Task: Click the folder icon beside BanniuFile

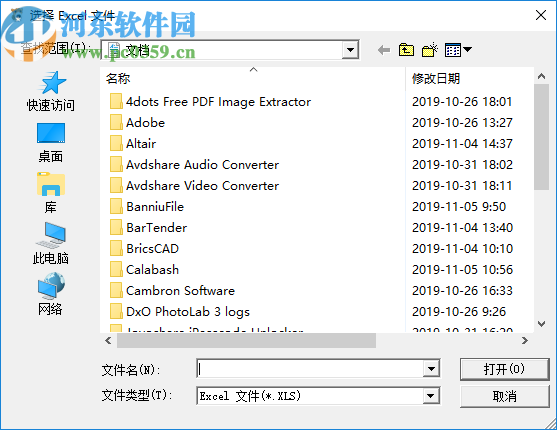Action: pos(116,206)
